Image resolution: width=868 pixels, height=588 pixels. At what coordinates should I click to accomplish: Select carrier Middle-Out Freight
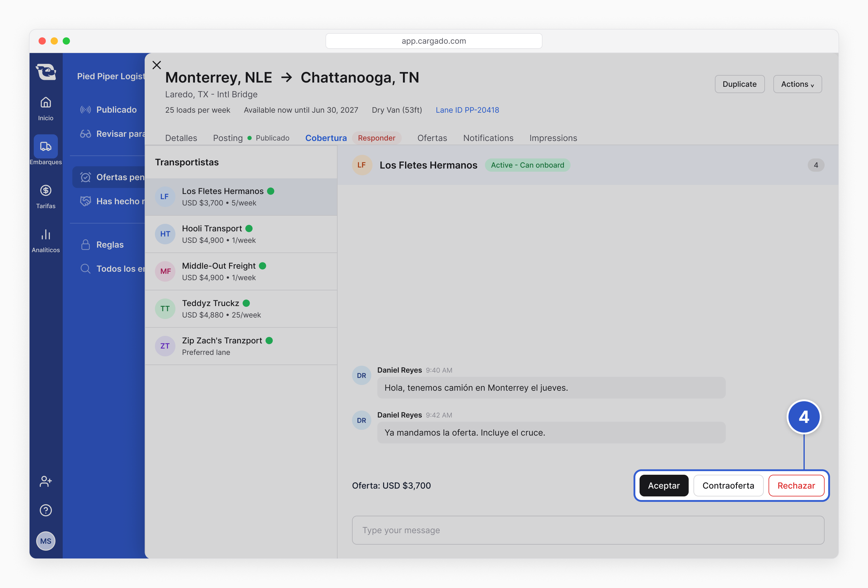[x=241, y=271]
